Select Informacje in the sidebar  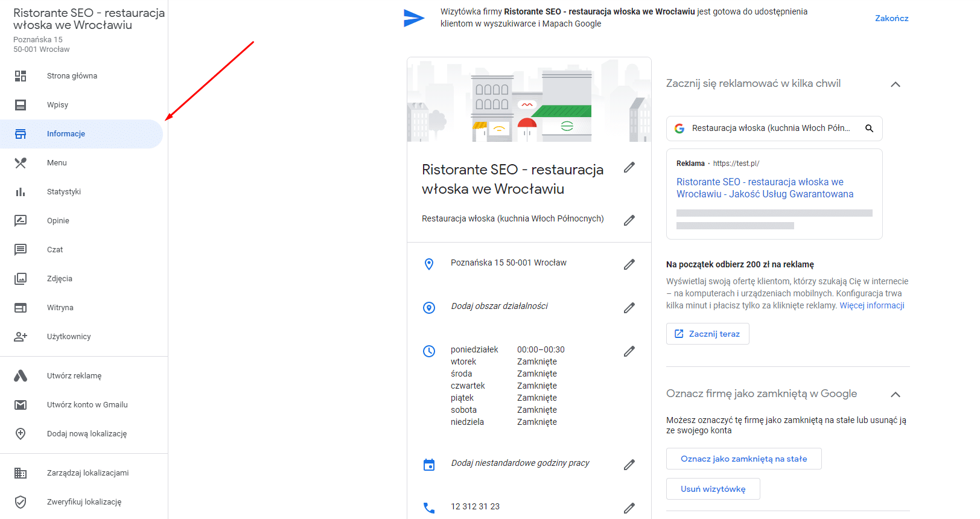pyautogui.click(x=81, y=134)
